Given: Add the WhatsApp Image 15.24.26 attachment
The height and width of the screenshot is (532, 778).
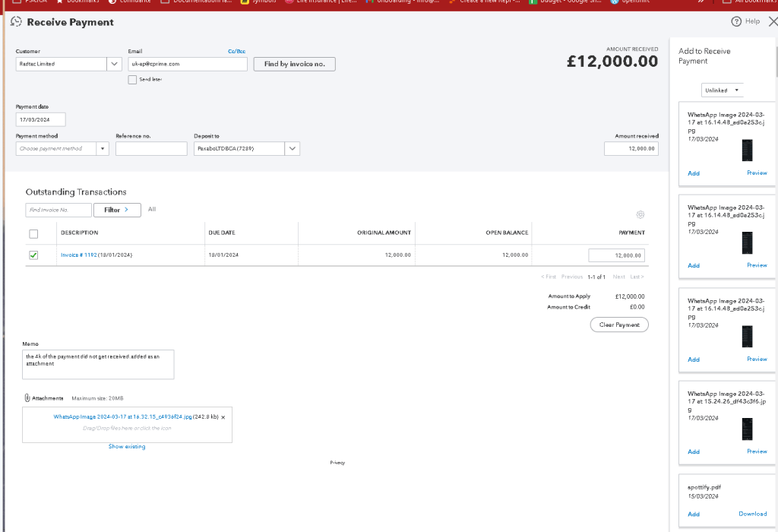Looking at the screenshot, I should pos(694,451).
